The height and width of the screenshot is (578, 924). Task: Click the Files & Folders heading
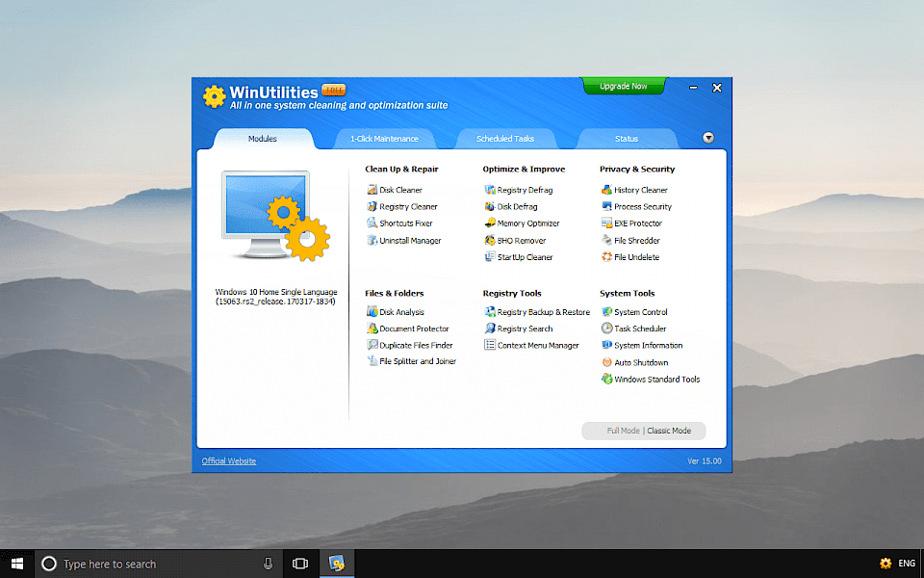[x=395, y=293]
